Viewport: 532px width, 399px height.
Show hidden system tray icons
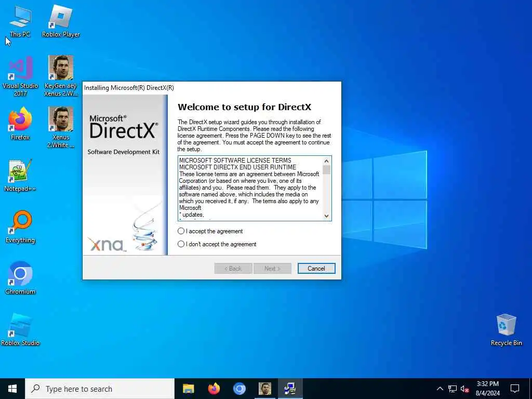coord(440,389)
